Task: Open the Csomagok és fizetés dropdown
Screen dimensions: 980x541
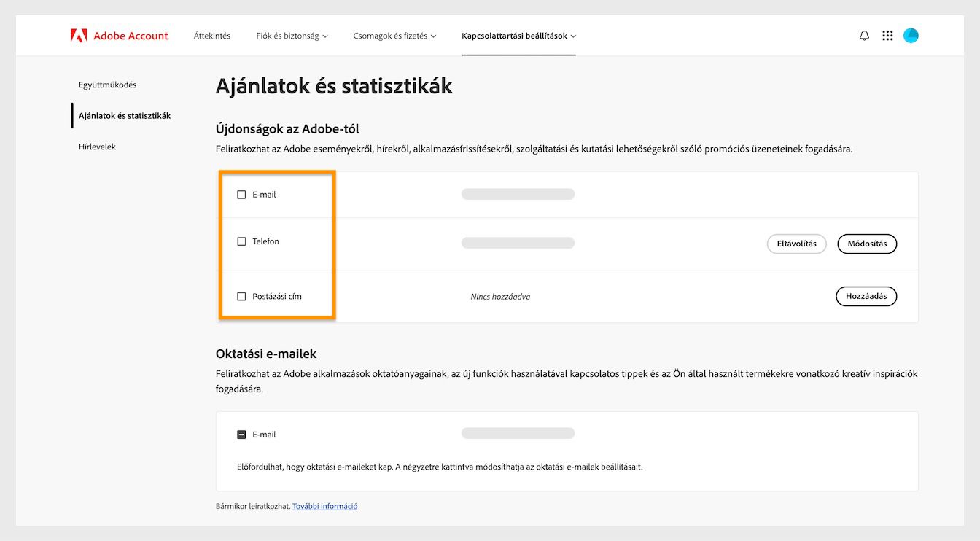Action: pos(394,34)
